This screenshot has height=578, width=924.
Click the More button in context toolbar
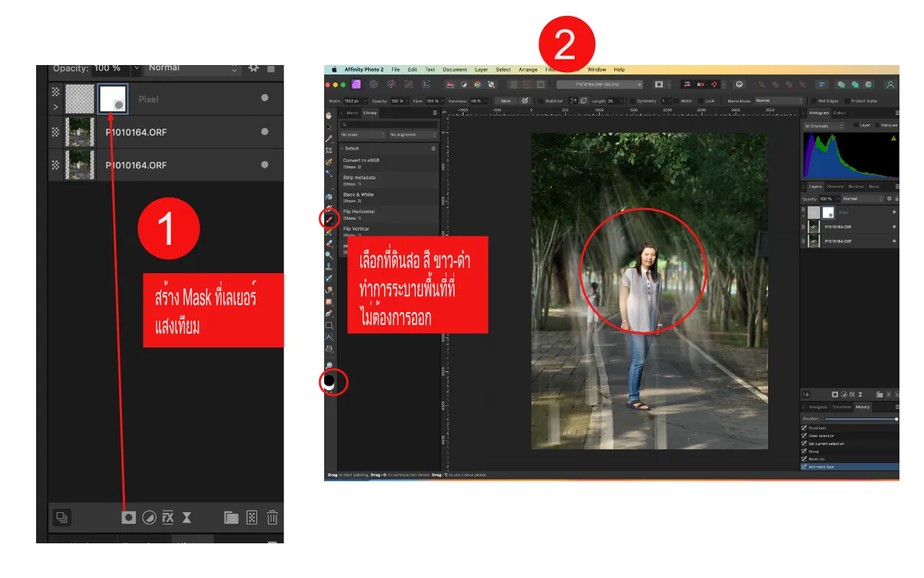[506, 101]
